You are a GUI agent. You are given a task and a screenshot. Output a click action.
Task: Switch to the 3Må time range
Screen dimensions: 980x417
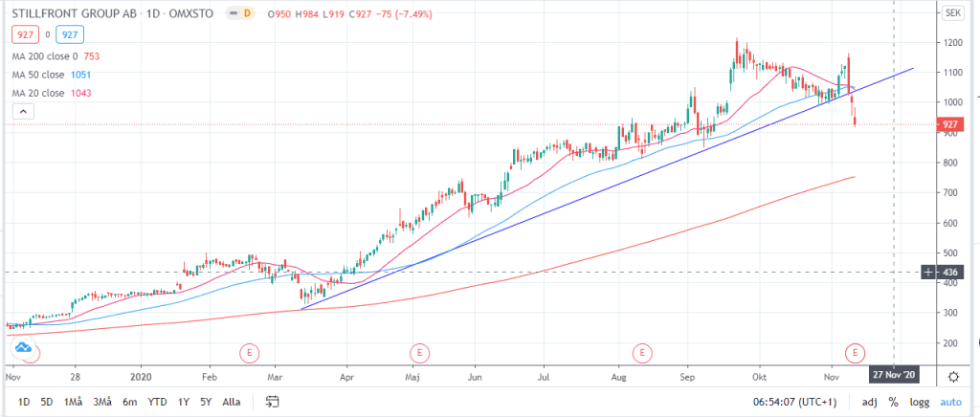pos(101,402)
